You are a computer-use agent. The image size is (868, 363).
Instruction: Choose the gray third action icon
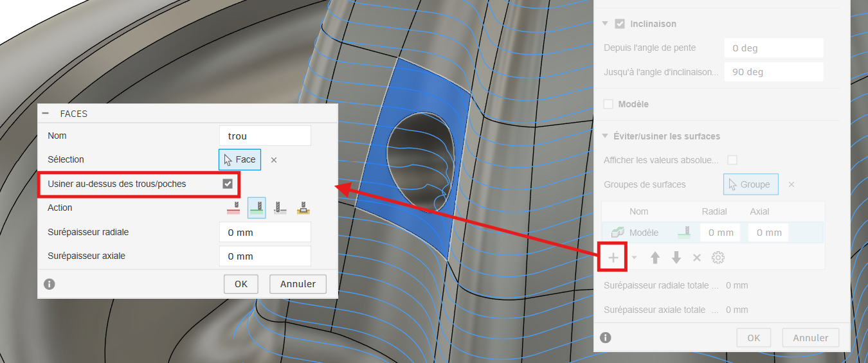pyautogui.click(x=280, y=208)
